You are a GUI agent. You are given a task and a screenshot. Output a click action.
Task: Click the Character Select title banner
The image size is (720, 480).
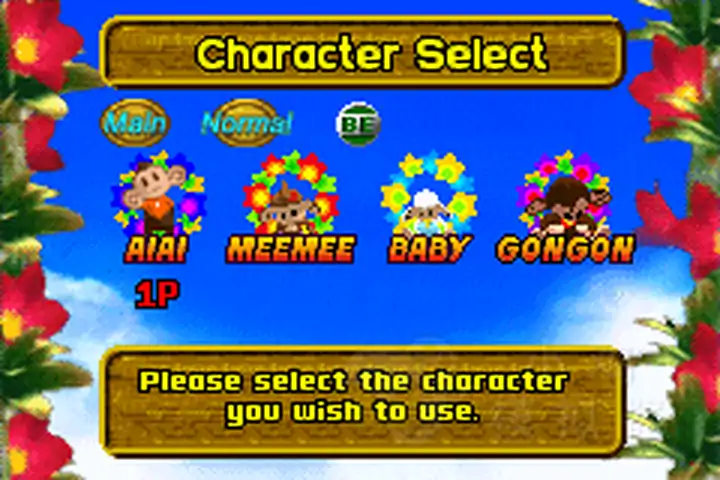pos(362,52)
